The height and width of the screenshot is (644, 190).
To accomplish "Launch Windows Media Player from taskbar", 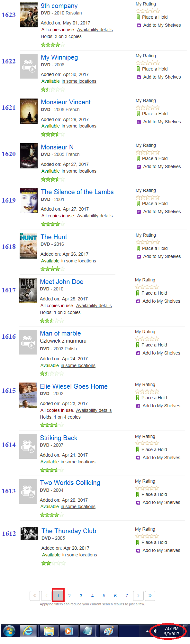I will coord(68,631).
